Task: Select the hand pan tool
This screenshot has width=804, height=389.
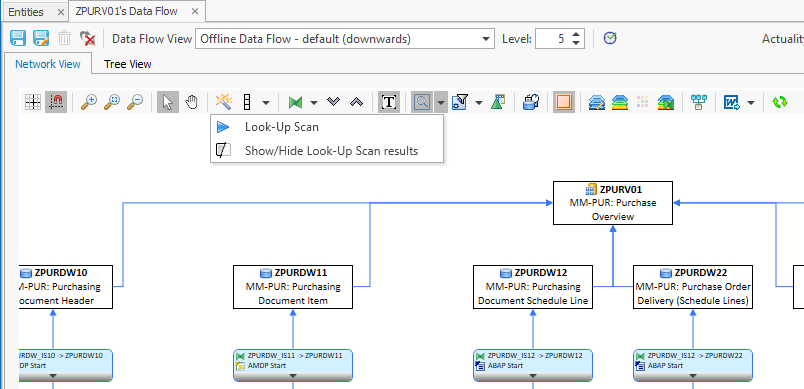Action: [191, 103]
